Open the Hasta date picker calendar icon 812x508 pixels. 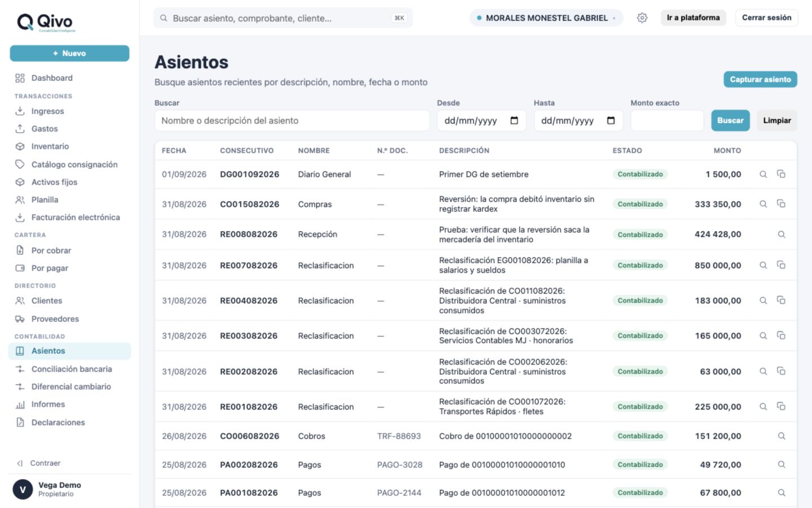(x=611, y=120)
